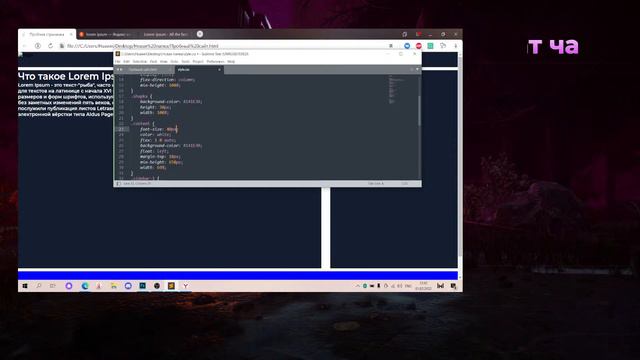
Task: Open the Find menu in Sublime Text
Action: [153, 62]
